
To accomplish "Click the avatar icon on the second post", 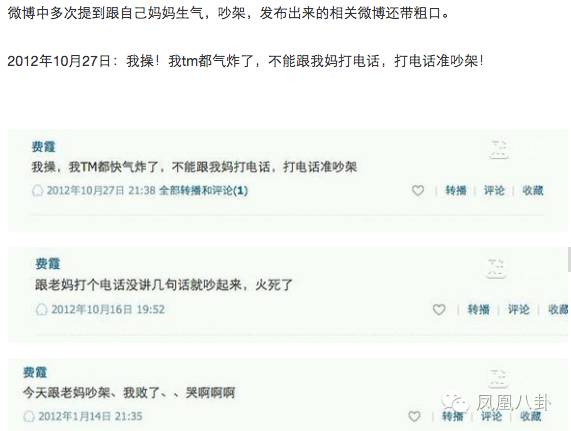I will point(496,269).
